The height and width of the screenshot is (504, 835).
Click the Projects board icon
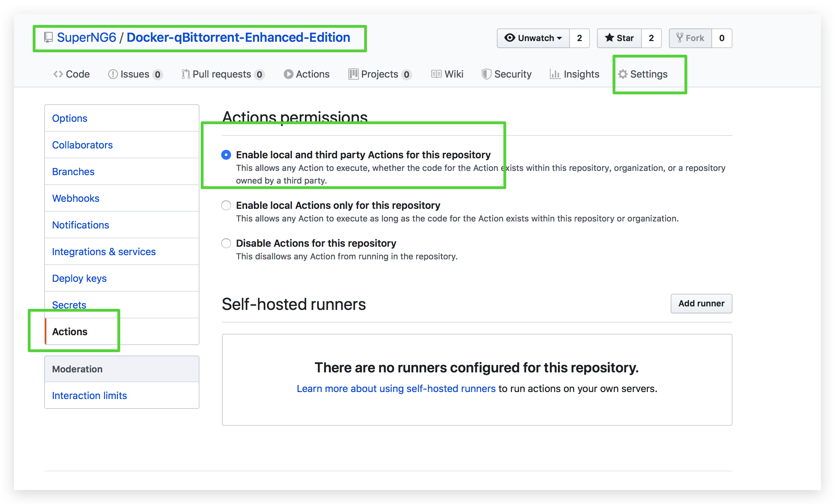353,74
